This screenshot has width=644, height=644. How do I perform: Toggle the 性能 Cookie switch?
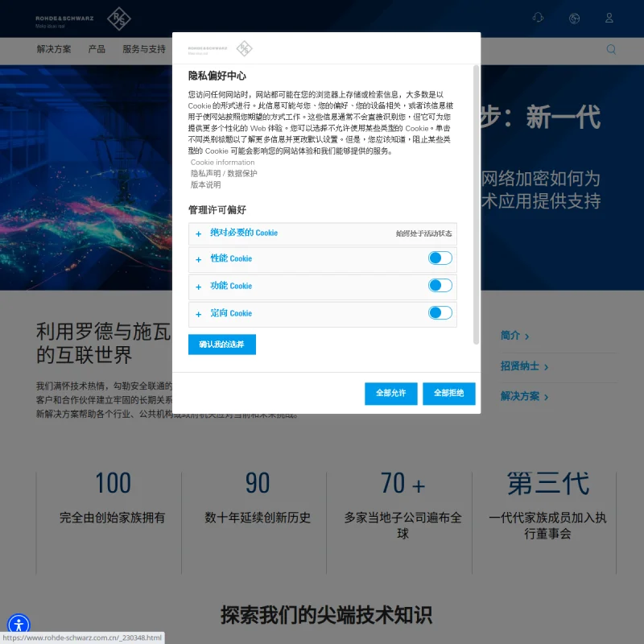point(440,258)
